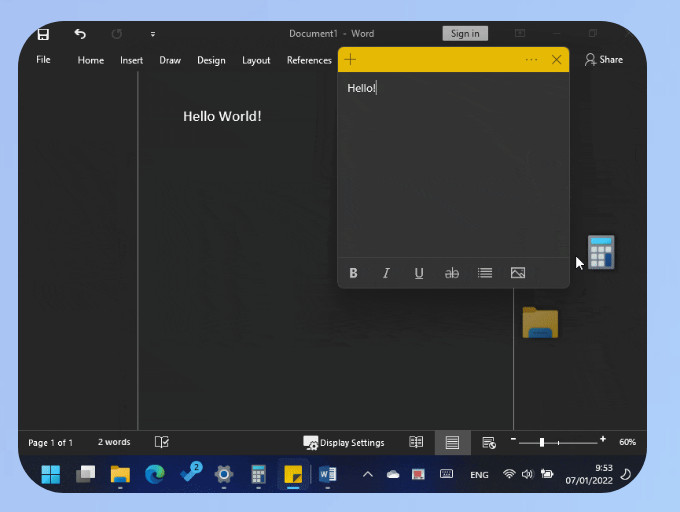Viewport: 680px width, 512px height.
Task: Open the Customize Quick Access Toolbar dropdown
Action: [153, 34]
